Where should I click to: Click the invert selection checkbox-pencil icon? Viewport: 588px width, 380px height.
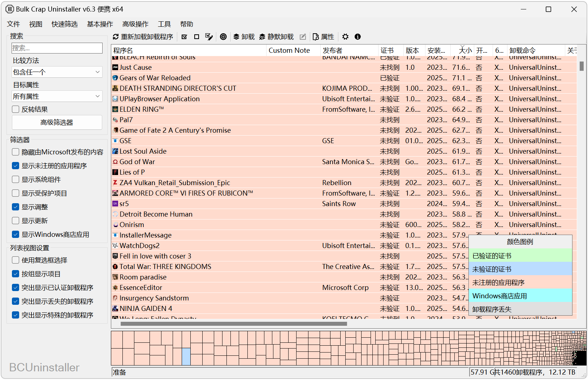(x=209, y=37)
